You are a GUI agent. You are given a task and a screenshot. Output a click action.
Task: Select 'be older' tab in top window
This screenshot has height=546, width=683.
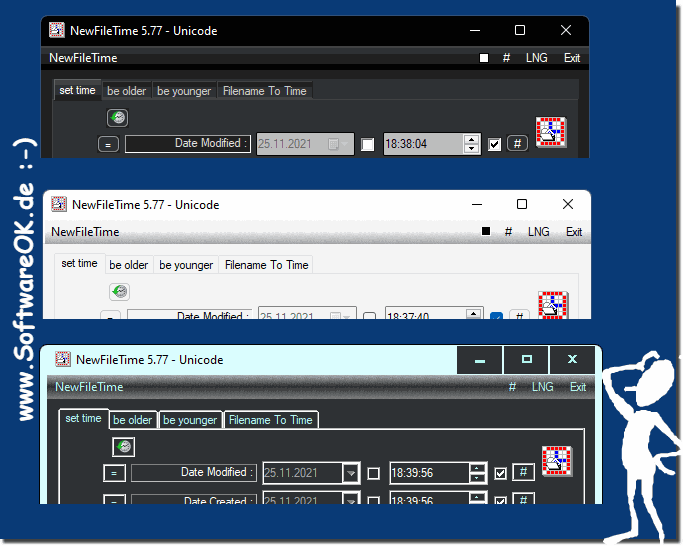126,91
